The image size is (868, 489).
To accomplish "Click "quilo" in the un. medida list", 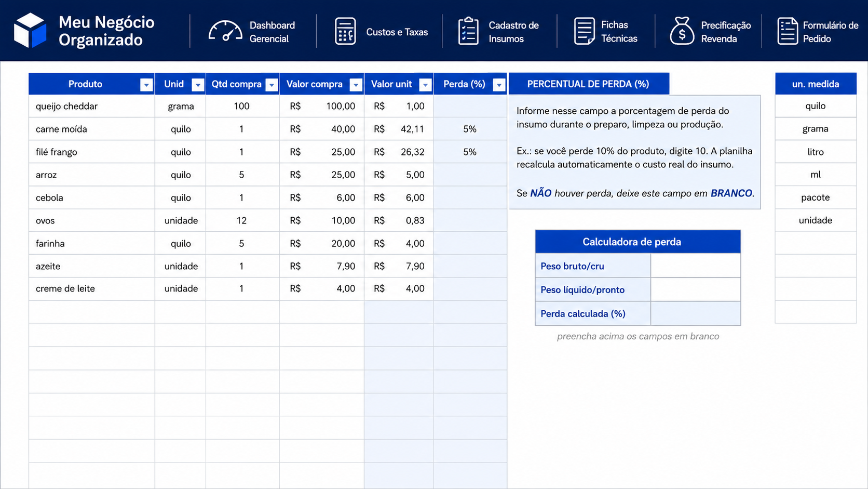I will pos(816,106).
